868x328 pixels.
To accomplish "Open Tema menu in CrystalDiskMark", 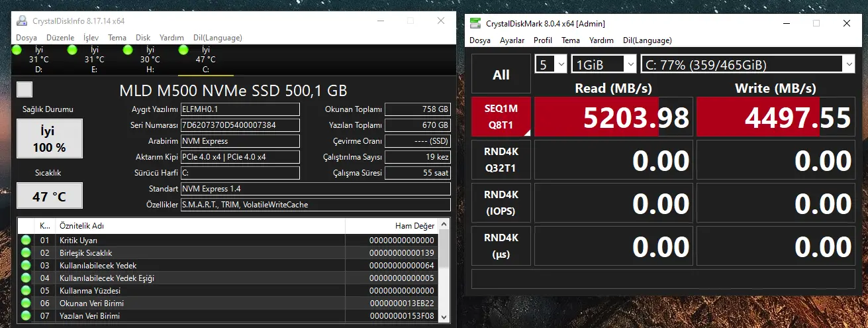I will (571, 40).
